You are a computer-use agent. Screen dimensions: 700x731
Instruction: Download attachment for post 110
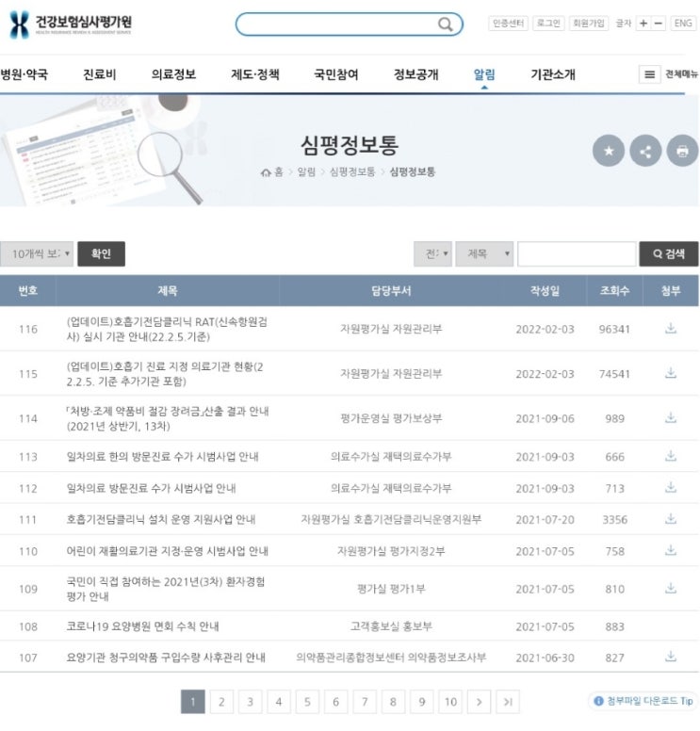tap(670, 550)
